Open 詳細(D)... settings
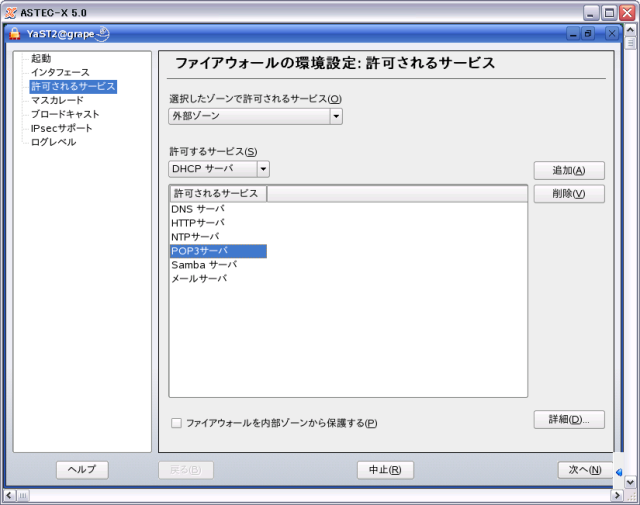 [568, 419]
